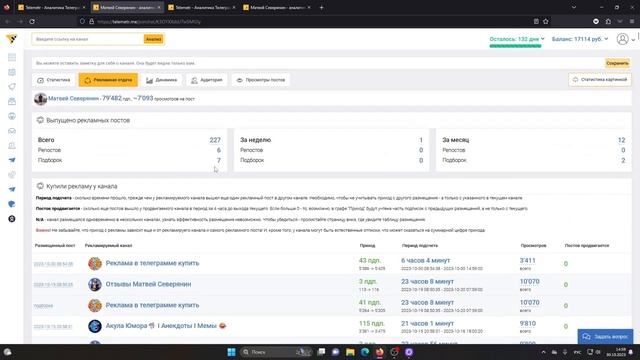Reload the browser page
This screenshot has width=640, height=360.
point(32,21)
